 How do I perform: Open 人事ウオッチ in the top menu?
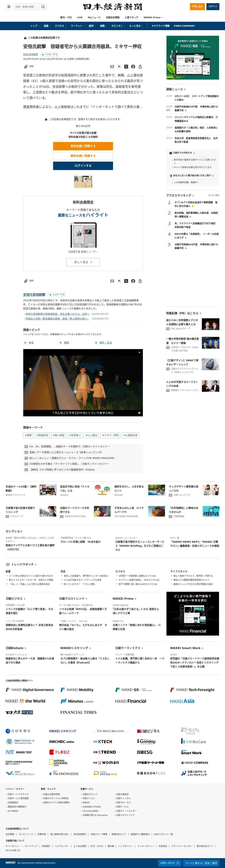pos(131,17)
